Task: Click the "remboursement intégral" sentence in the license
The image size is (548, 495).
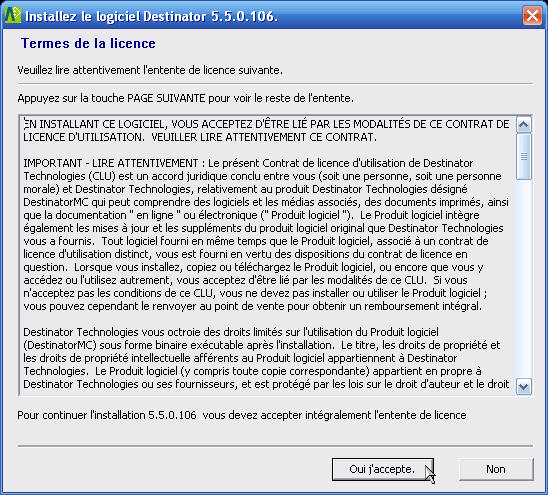Action: tap(253, 306)
